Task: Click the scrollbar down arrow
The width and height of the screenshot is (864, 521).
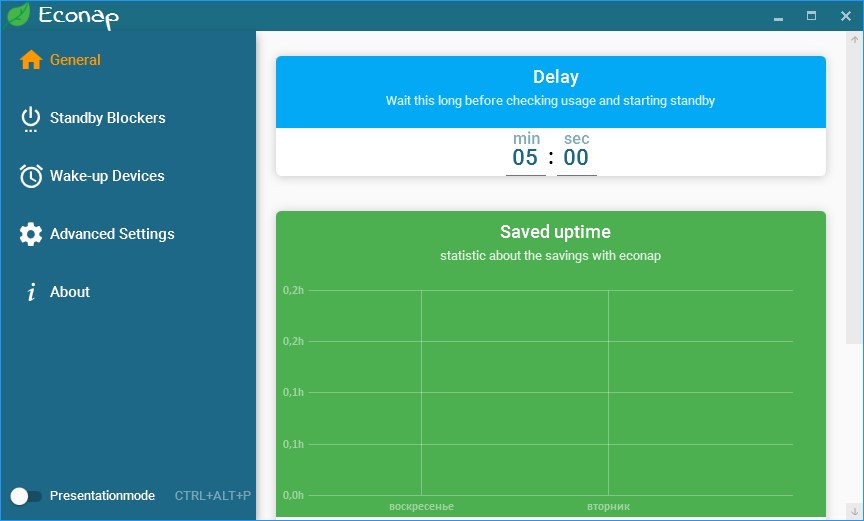Action: 854,512
